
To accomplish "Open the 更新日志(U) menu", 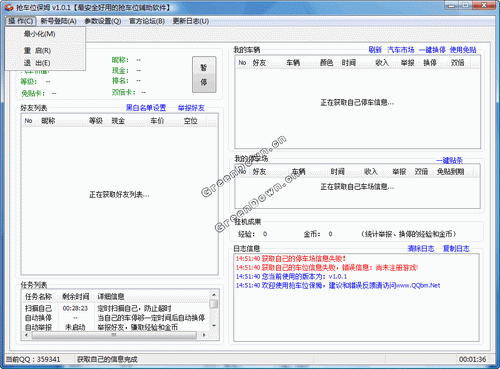I will click(191, 21).
